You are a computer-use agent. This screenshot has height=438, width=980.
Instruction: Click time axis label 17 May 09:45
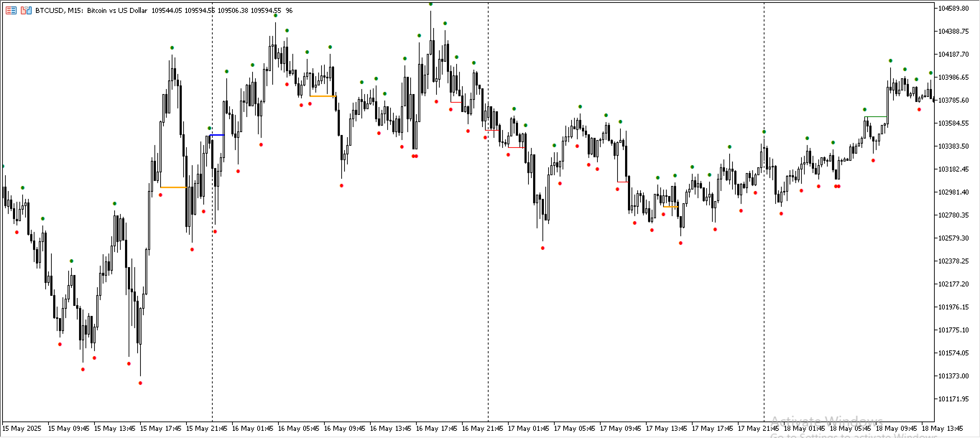tap(621, 429)
